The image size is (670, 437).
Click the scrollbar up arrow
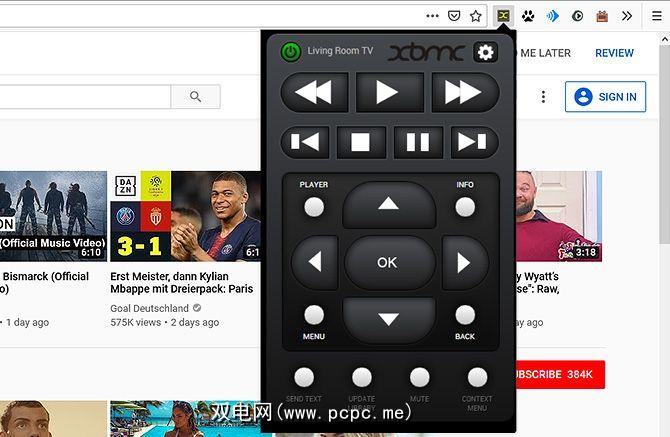(x=665, y=39)
